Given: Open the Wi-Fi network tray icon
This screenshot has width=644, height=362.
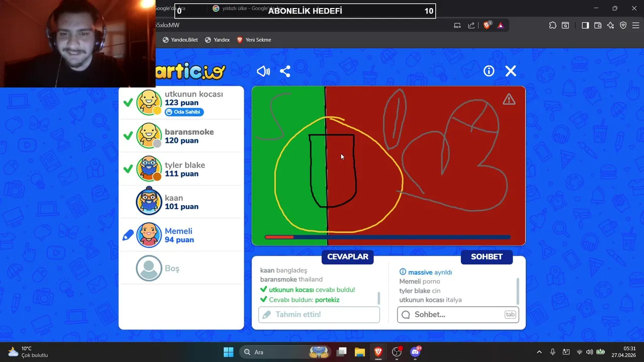Looking at the screenshot, I should click(579, 352).
